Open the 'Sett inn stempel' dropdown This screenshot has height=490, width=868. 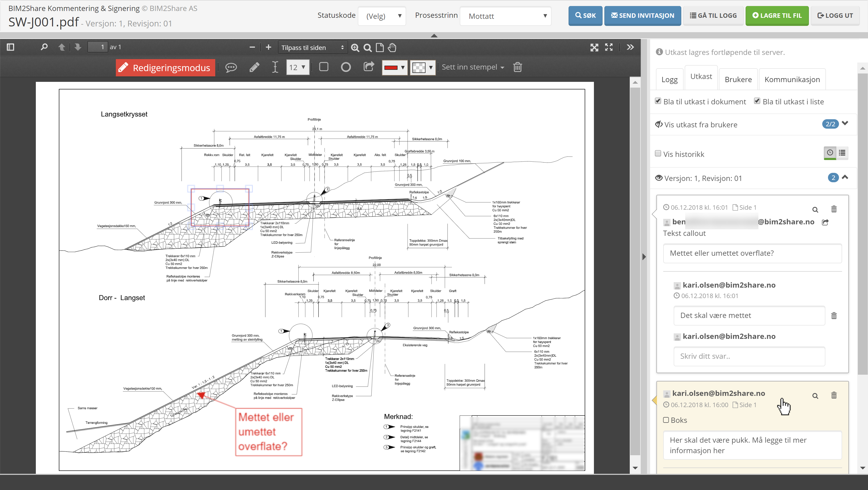[x=473, y=67]
